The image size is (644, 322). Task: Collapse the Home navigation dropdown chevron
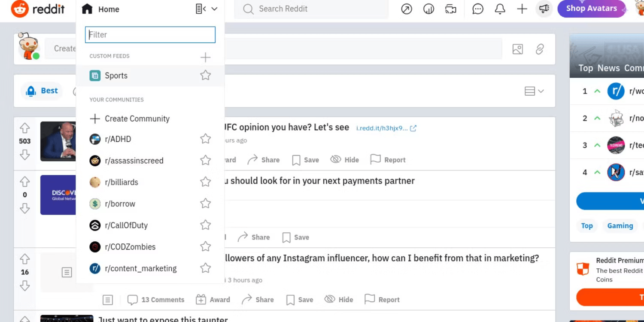click(215, 9)
